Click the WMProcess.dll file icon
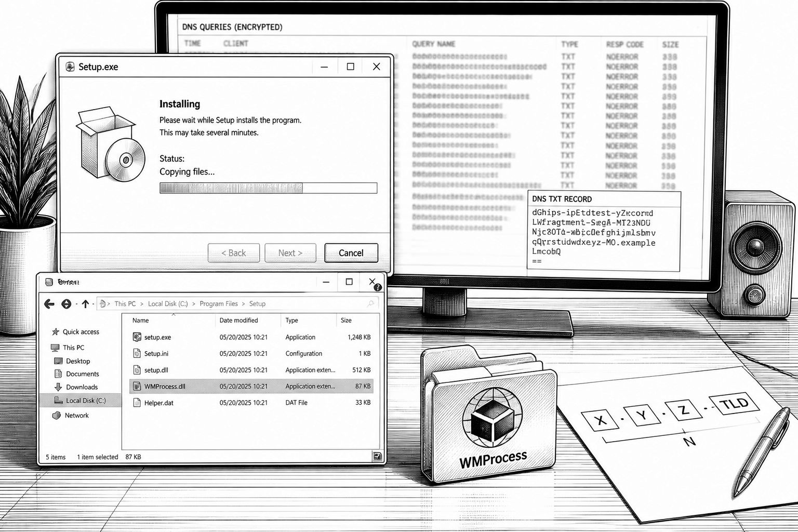The height and width of the screenshot is (532, 798). coord(137,386)
